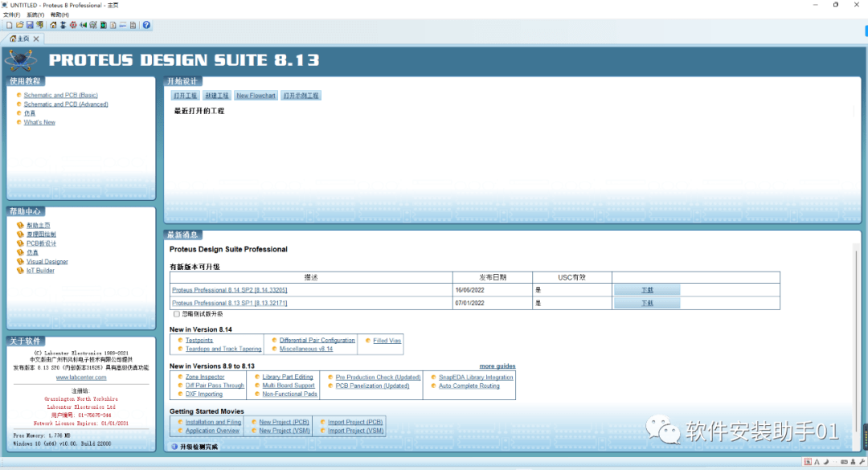Click the New Project toolbar icon
868x470 pixels.
click(10, 25)
